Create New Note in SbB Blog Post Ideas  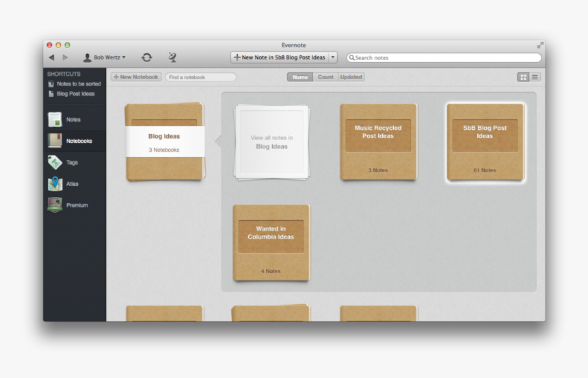(280, 57)
